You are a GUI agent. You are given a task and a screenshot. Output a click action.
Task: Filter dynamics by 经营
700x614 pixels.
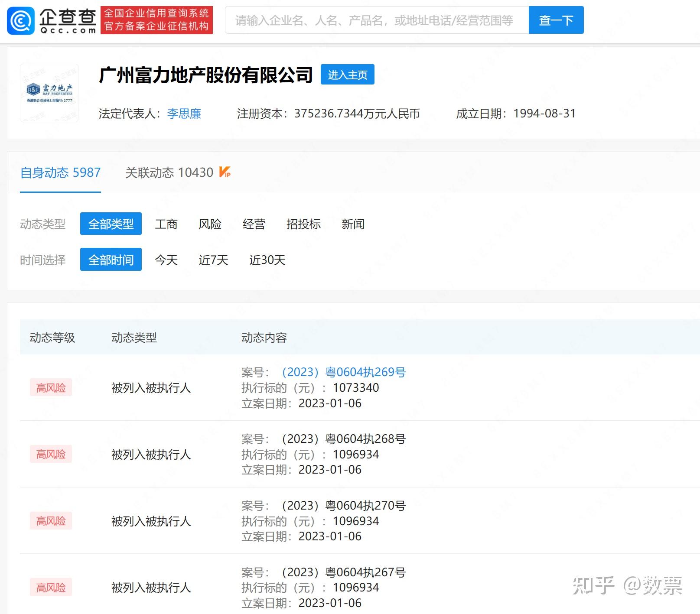click(254, 224)
